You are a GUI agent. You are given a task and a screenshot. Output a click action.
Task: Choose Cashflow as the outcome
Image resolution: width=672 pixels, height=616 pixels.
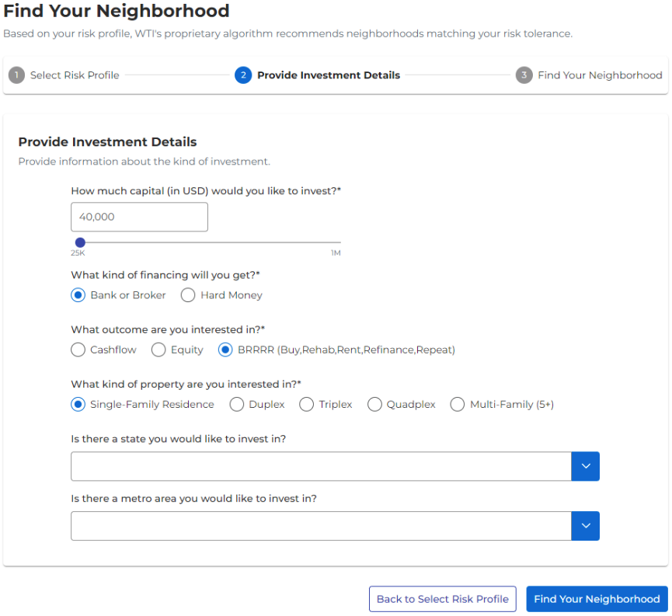pos(78,350)
